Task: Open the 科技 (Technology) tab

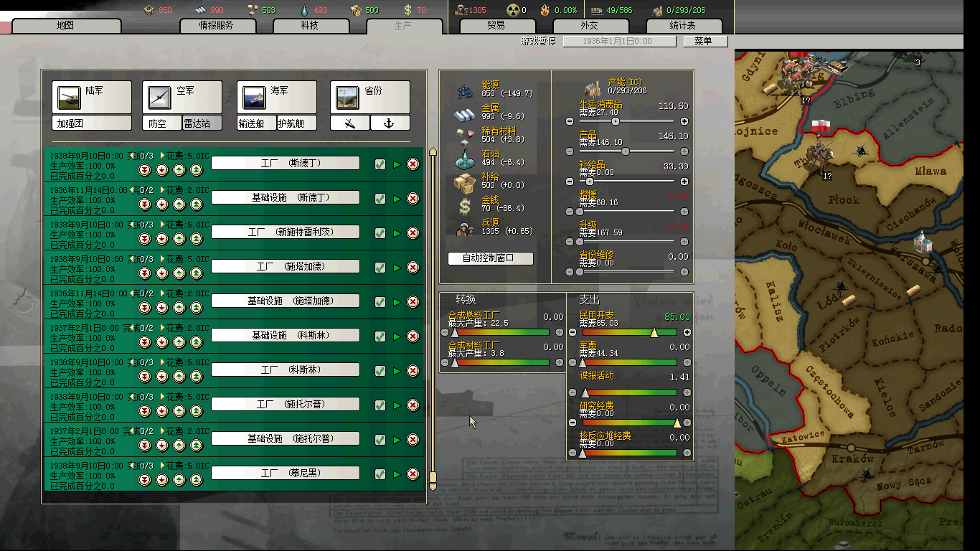Action: [x=310, y=26]
